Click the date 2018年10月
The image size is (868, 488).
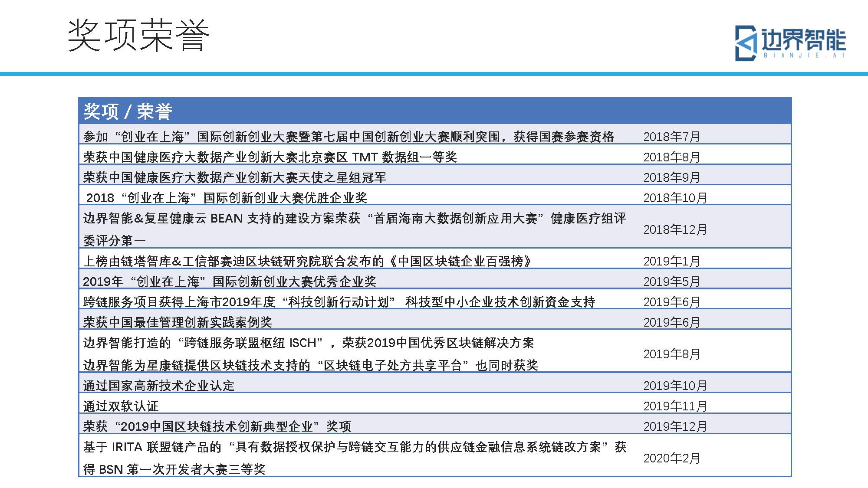[675, 198]
